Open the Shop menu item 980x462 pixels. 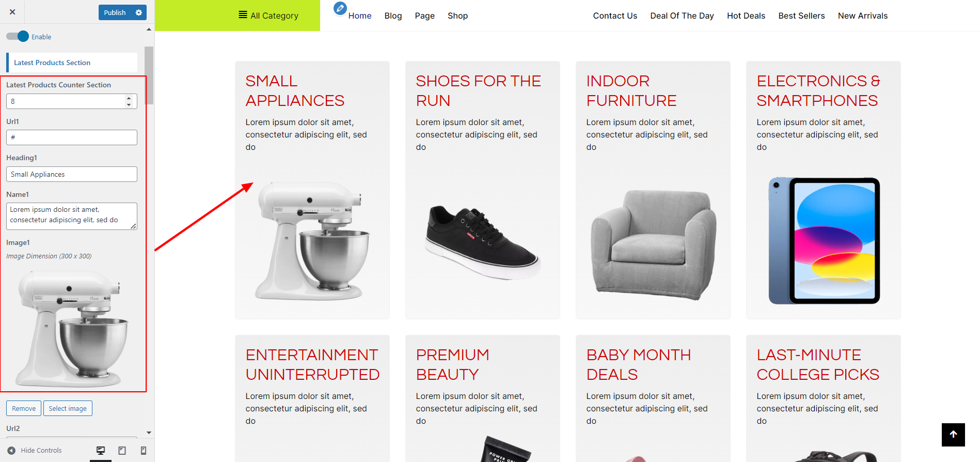457,16
